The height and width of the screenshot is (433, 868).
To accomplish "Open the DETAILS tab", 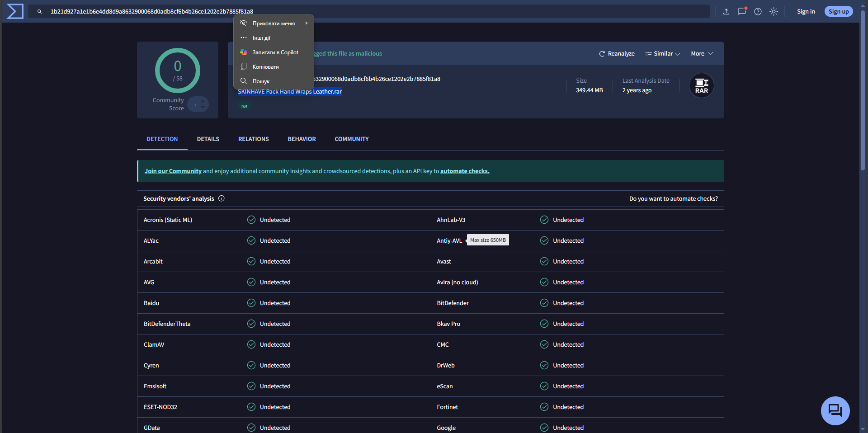I will pyautogui.click(x=208, y=139).
